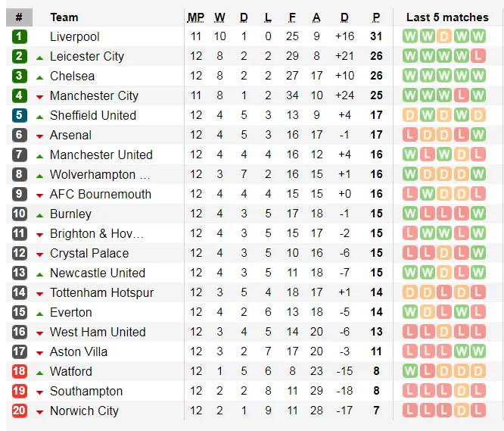Click the red down arrow next to Arsenal
This screenshot has height=431, width=504.
[39, 136]
